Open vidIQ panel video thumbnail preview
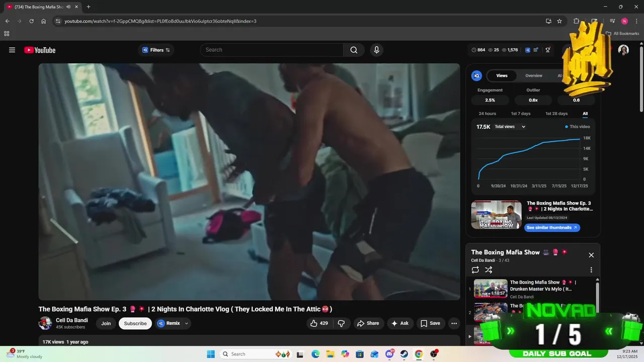This screenshot has height=362, width=644. [x=496, y=215]
